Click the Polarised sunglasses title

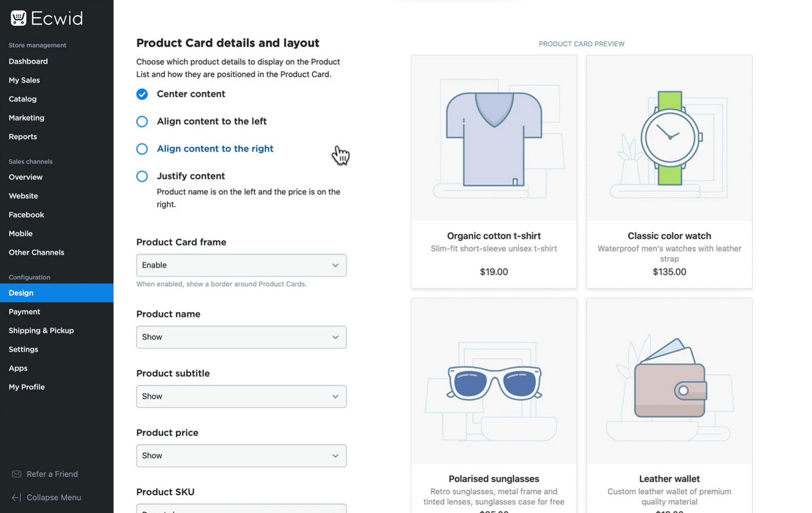point(494,479)
